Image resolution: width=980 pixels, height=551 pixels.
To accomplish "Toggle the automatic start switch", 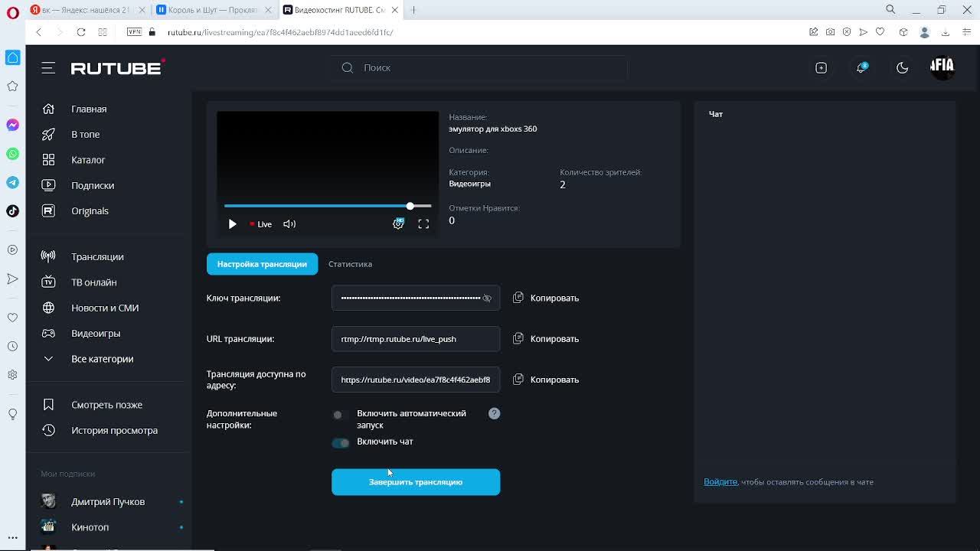I will [x=340, y=415].
